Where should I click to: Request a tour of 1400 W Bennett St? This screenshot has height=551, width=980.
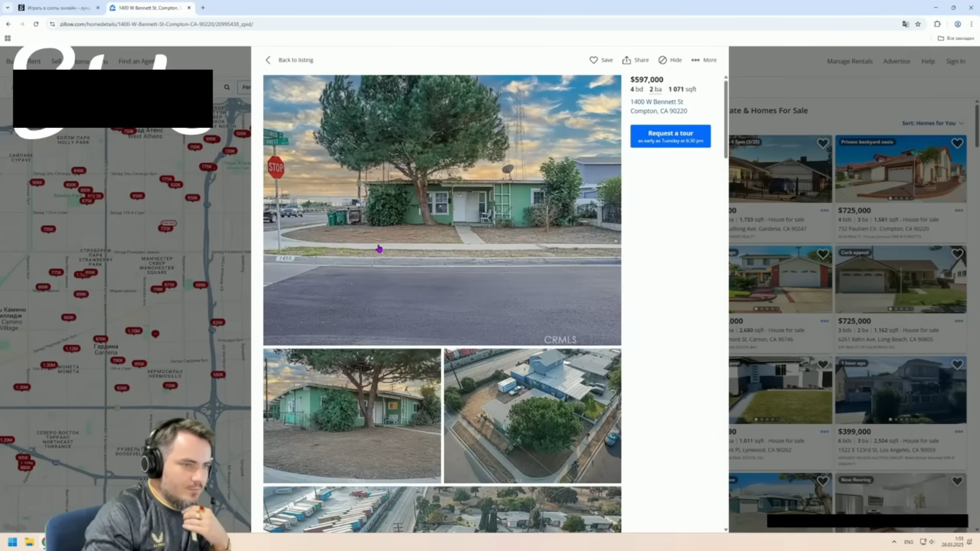pyautogui.click(x=670, y=136)
